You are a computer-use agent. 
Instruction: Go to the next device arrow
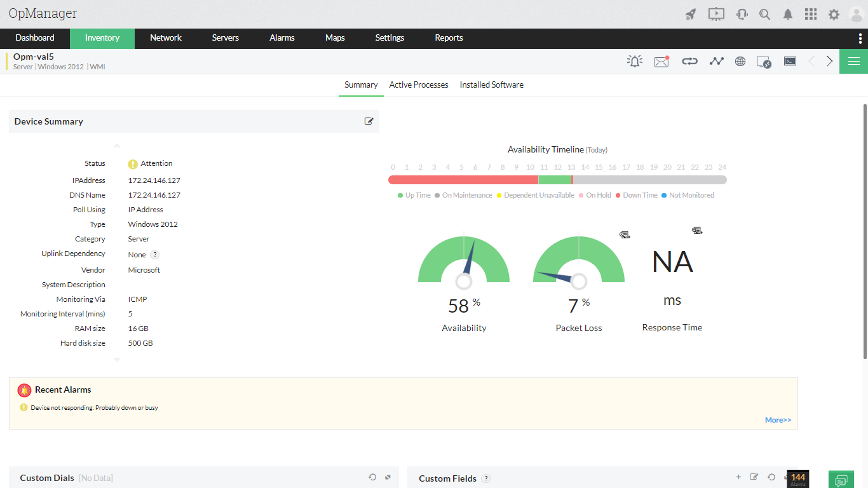pos(829,61)
